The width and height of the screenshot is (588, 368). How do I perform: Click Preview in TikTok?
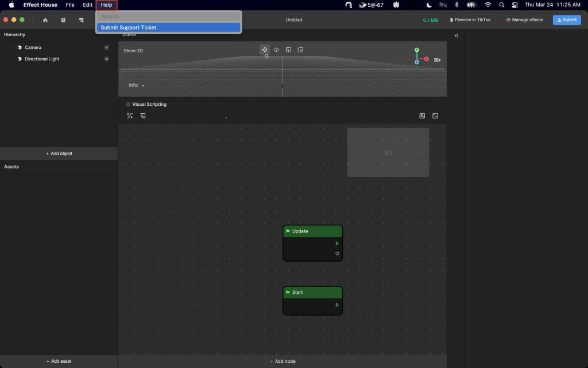470,20
